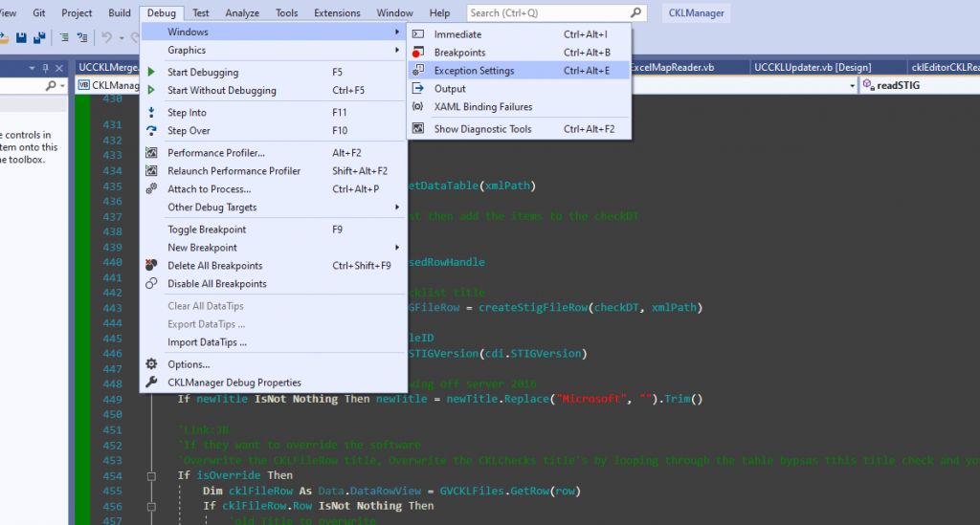
Task: Expand the New Breakpoint submenu
Action: 275,248
